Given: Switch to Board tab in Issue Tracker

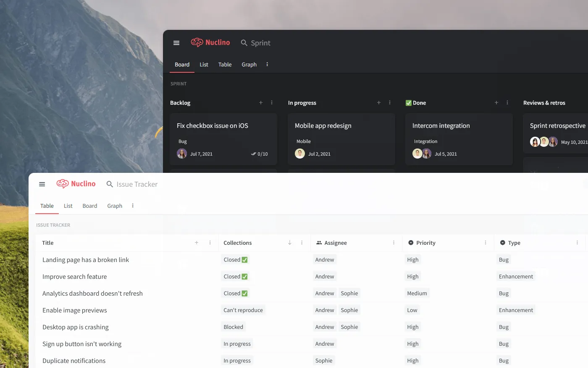Looking at the screenshot, I should pos(90,206).
